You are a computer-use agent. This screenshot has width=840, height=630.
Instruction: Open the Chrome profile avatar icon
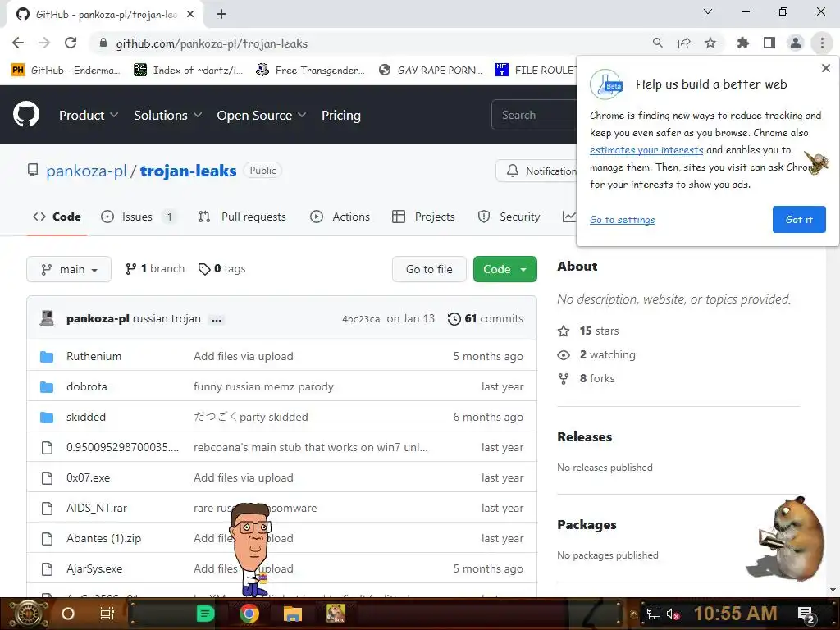(796, 43)
